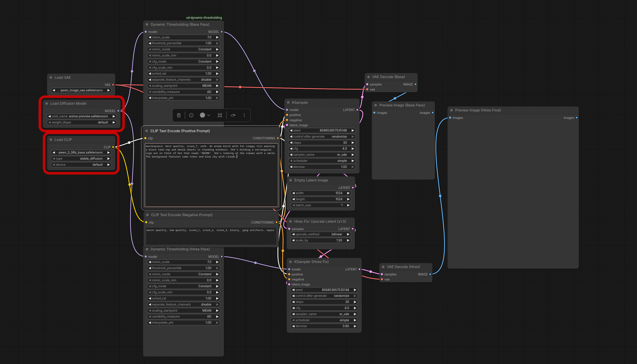Screen dimensions: 637x364
Task: Collapse CLIP Text Encode (Negative Prompt) via title dot
Action: (147, 215)
